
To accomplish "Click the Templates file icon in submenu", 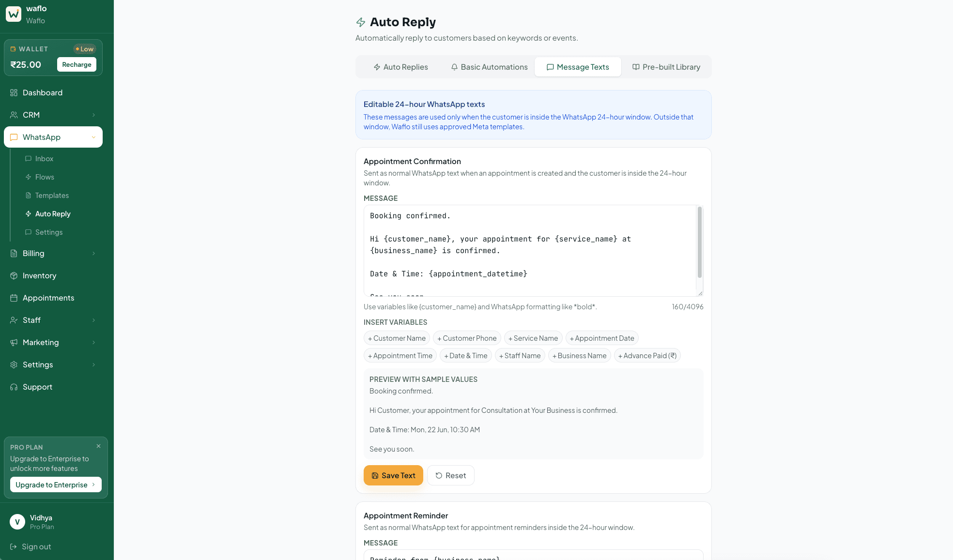I will [28, 196].
